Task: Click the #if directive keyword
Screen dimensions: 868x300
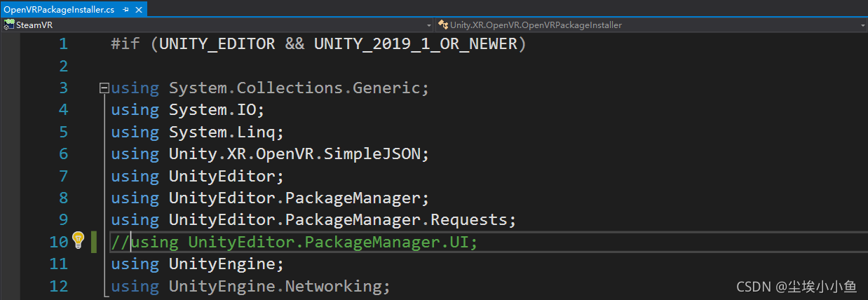Action: (x=125, y=44)
